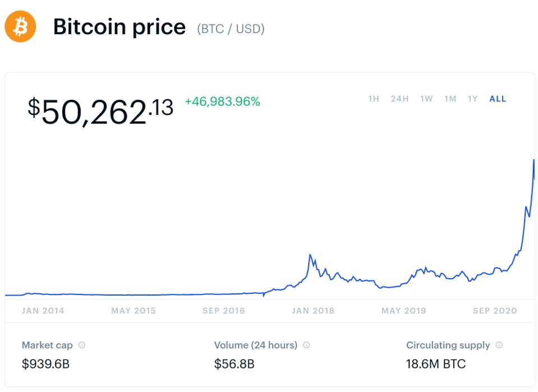Click the $50,262.13 price display
Image resolution: width=538 pixels, height=392 pixels.
click(x=101, y=109)
